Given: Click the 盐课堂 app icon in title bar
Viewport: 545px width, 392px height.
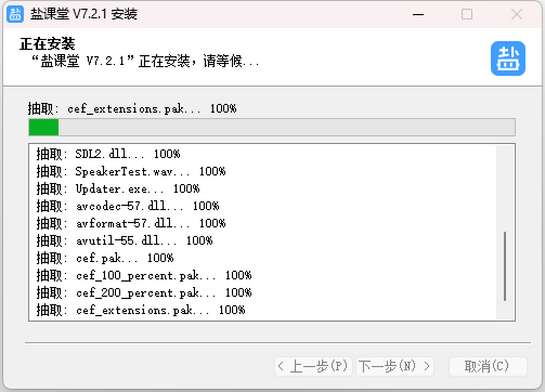Looking at the screenshot, I should [15, 14].
